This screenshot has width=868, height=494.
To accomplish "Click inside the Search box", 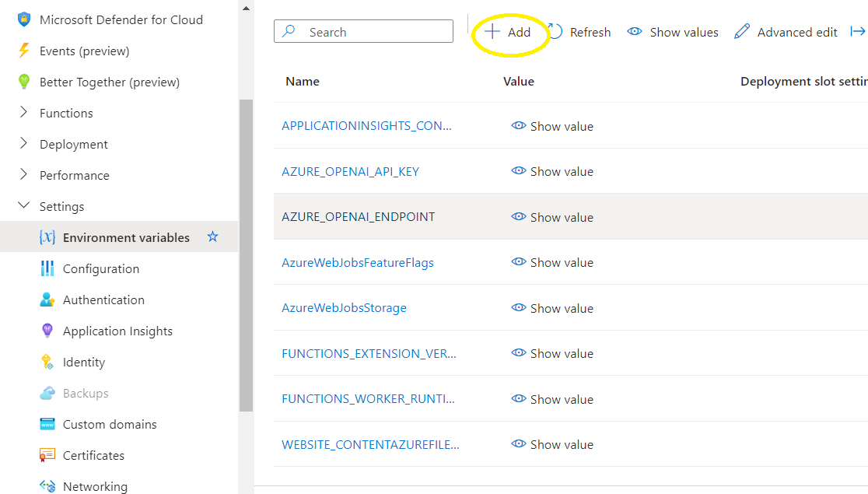I will 362,31.
